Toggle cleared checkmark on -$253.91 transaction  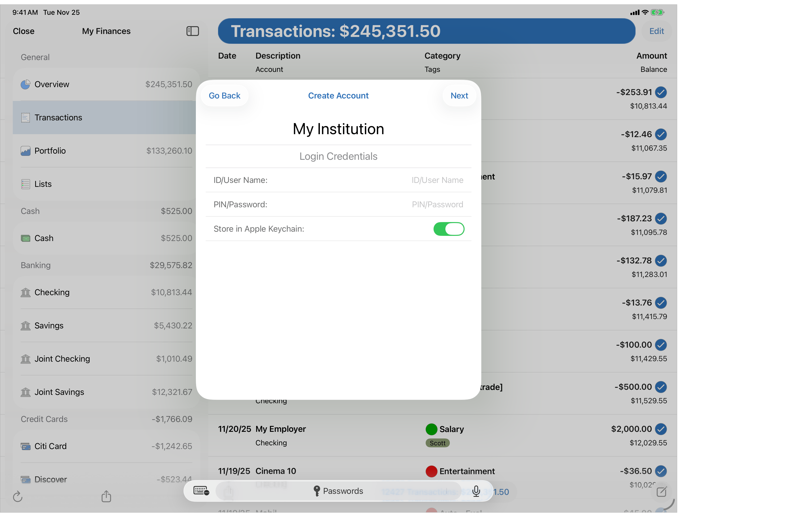[x=661, y=92]
